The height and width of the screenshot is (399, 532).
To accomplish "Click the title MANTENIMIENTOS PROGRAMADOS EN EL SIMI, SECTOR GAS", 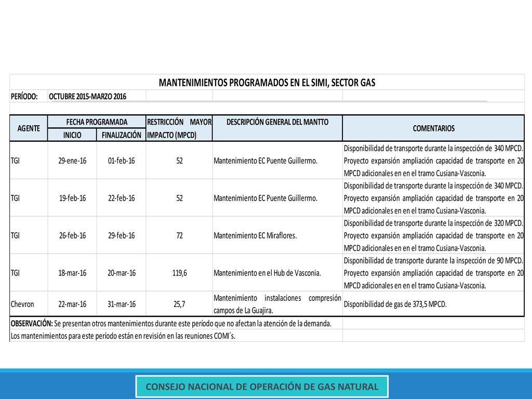I will [x=267, y=83].
